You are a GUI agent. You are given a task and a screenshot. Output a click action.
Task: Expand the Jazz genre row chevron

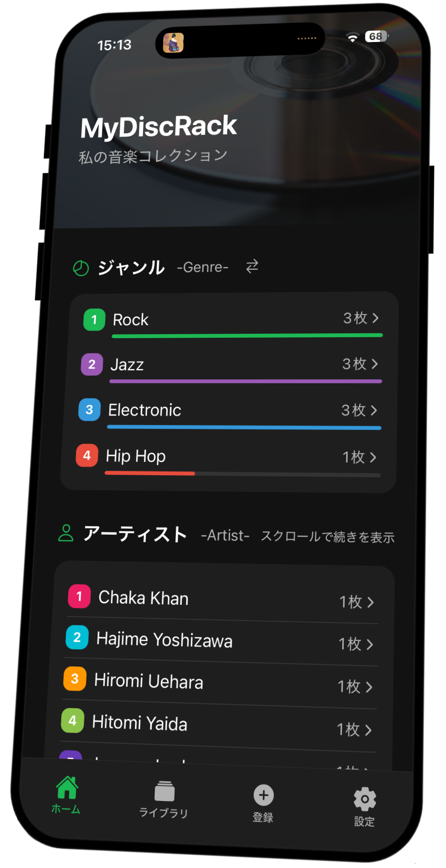click(x=374, y=364)
